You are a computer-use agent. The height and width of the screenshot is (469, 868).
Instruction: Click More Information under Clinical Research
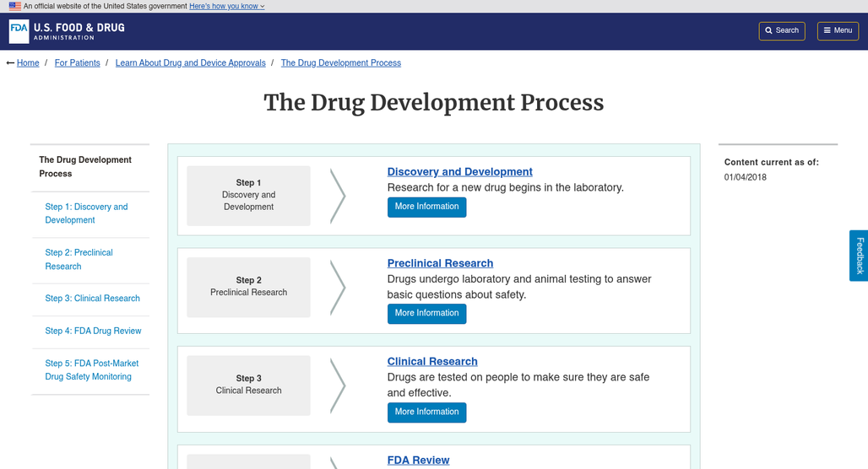pyautogui.click(x=426, y=412)
